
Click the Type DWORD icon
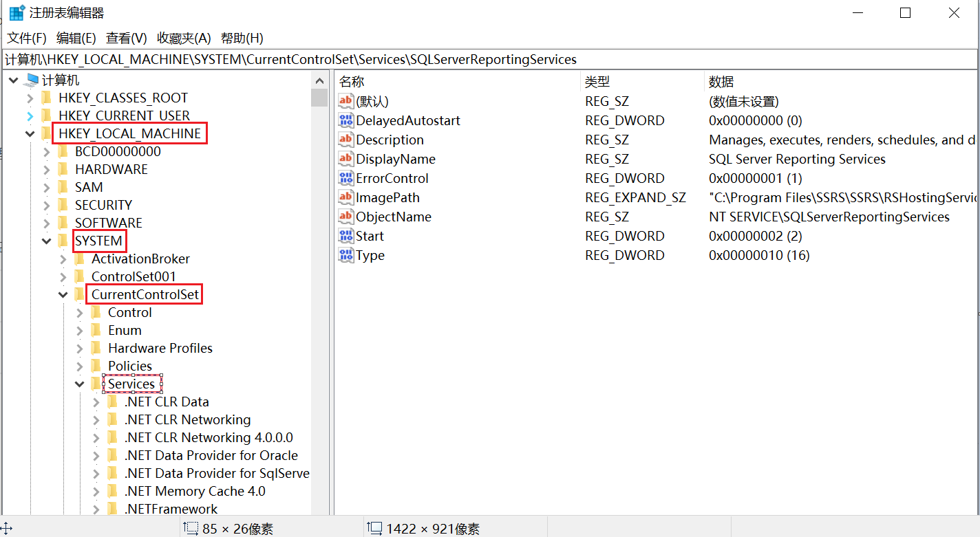345,255
